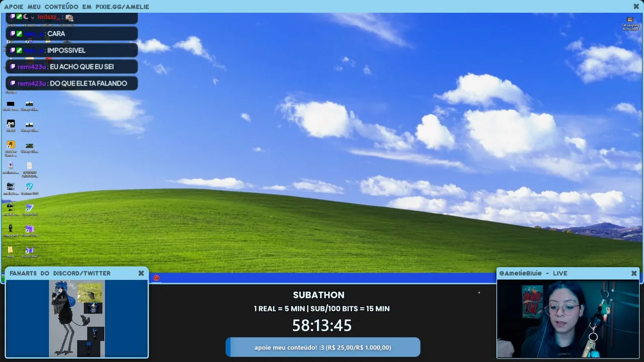Click the streamer webcam feed
The height and width of the screenshot is (362, 644).
click(x=568, y=318)
